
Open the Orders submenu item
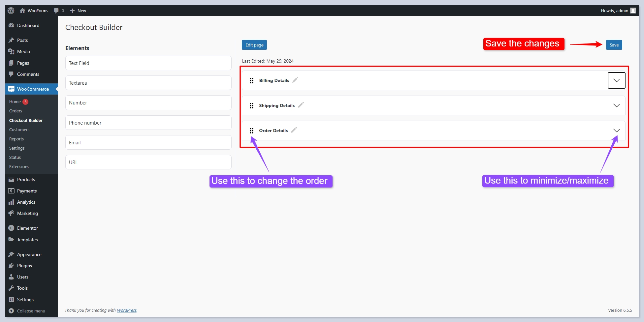16,111
